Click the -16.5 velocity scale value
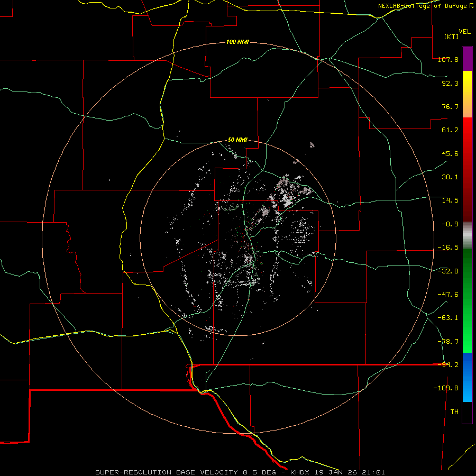This screenshot has height=476, width=476. [448, 248]
